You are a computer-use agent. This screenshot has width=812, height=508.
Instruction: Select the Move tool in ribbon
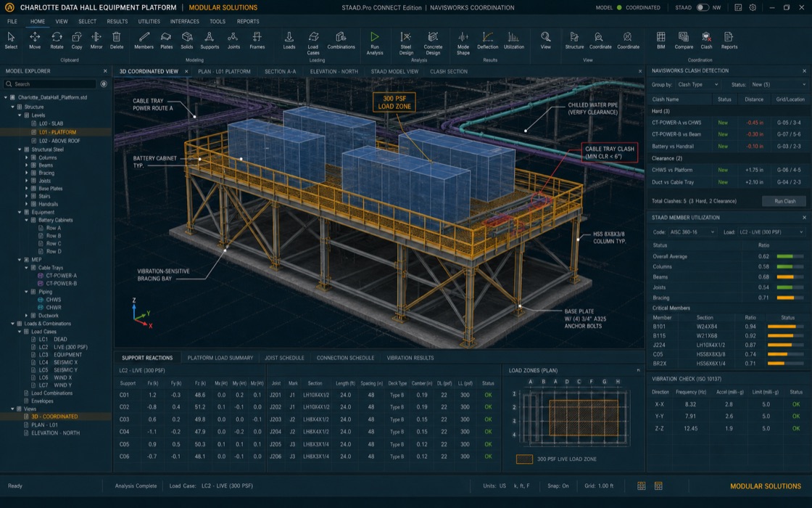(x=35, y=40)
